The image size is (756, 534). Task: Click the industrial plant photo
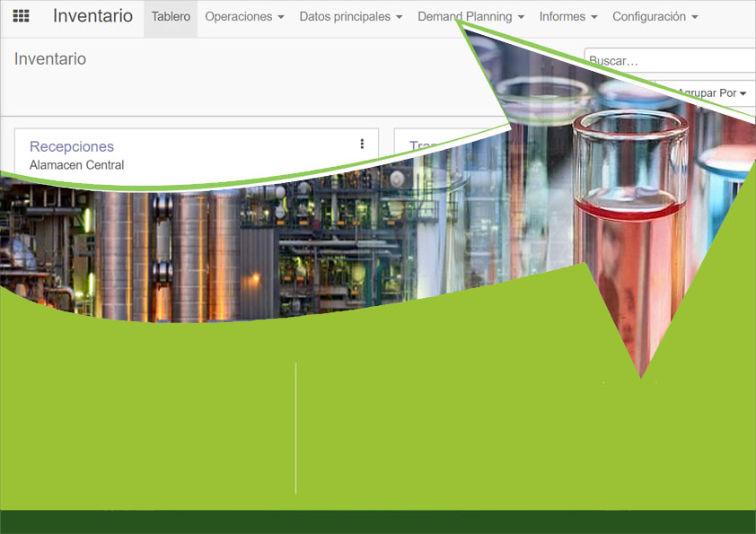[x=224, y=242]
